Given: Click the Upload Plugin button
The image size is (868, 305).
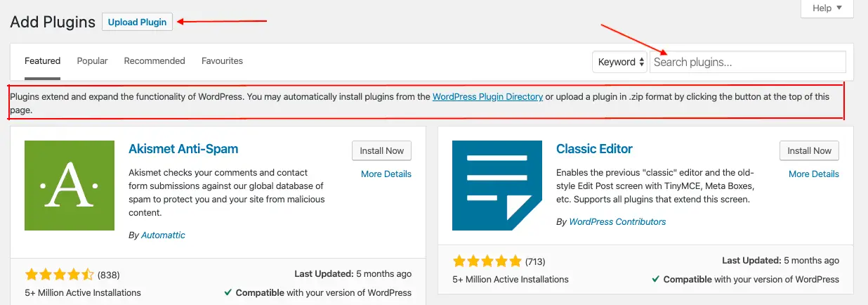Looking at the screenshot, I should click(x=137, y=22).
